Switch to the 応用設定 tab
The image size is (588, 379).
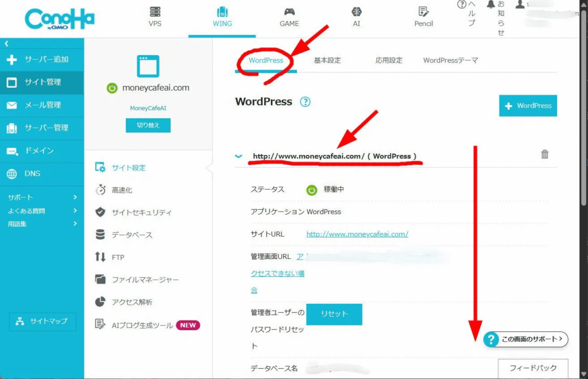(389, 60)
